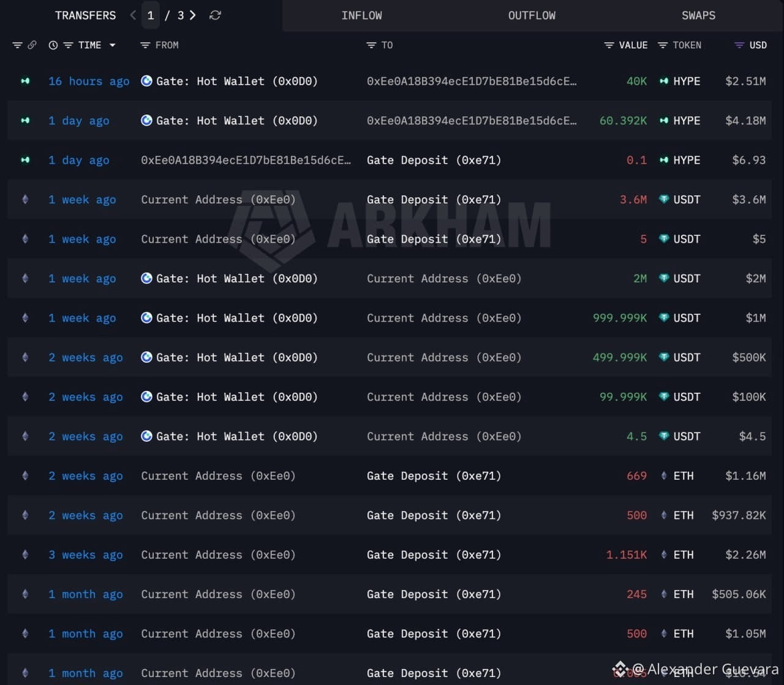Click the 999.999K value
This screenshot has height=685, width=784.
pos(620,318)
